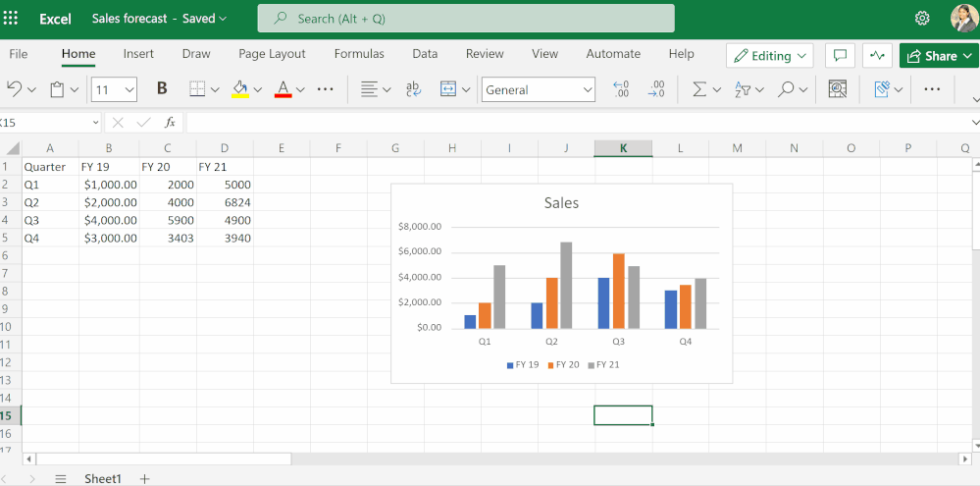
Task: Click the Sort and Filter icon
Action: coord(743,89)
